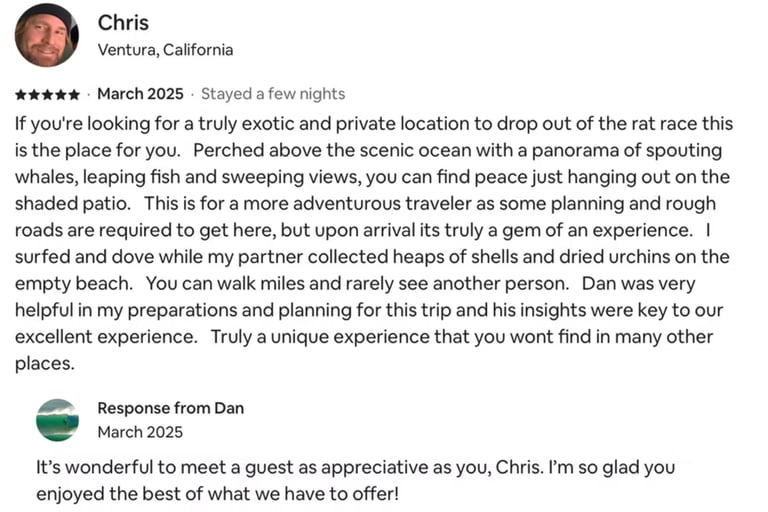Click the Ventura, California location text
Screen dimensions: 768x512
click(x=165, y=49)
